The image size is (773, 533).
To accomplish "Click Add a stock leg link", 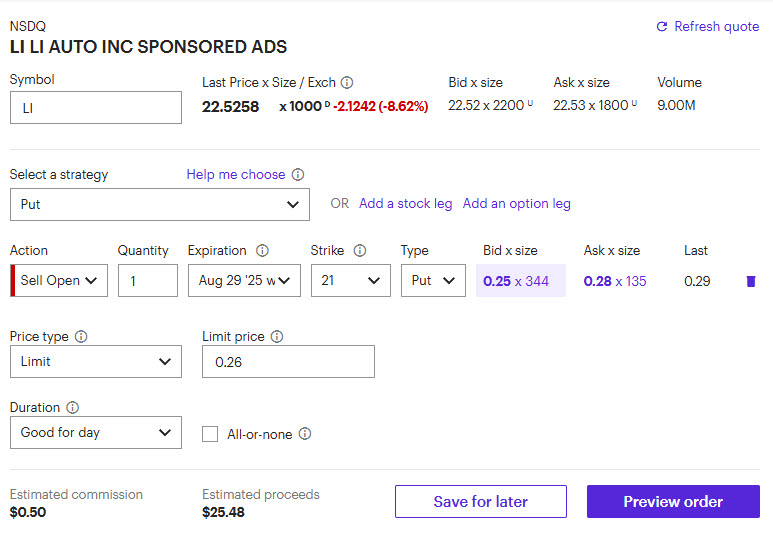I will 405,204.
